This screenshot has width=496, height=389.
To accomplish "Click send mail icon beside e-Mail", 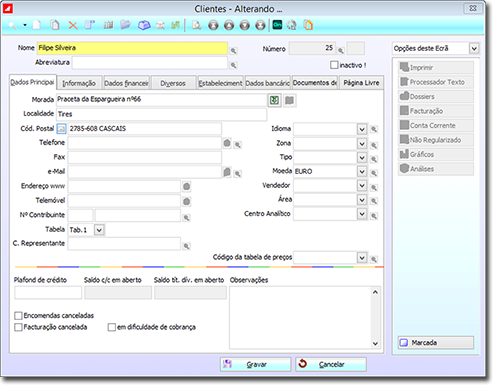I will 227,172.
